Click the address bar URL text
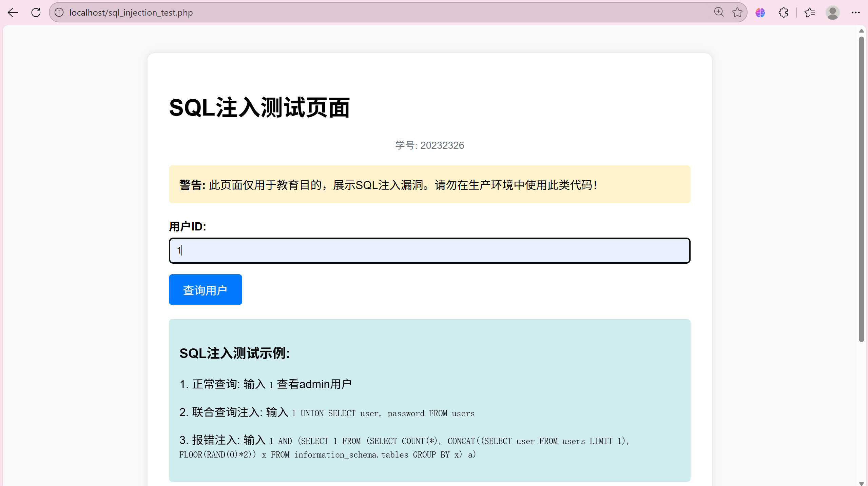 tap(131, 13)
